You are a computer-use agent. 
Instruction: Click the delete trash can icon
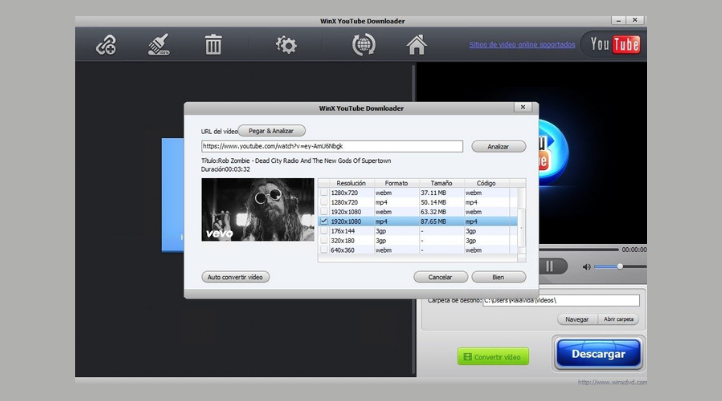[213, 45]
